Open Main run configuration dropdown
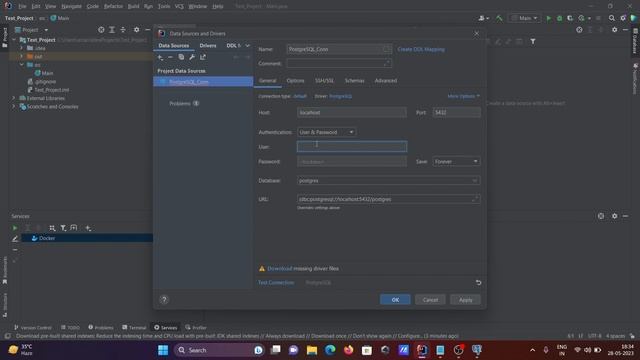Image resolution: width=640 pixels, height=360 pixels. click(x=524, y=18)
